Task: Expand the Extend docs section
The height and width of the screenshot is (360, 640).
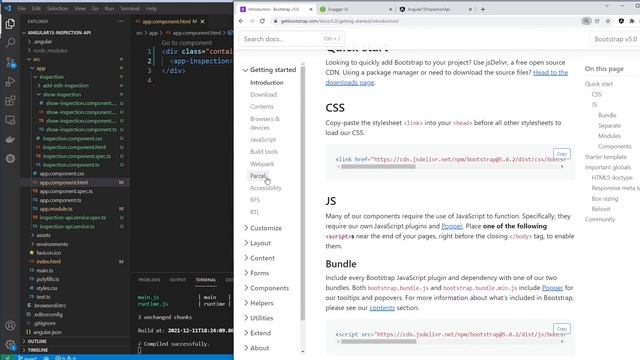Action: click(x=257, y=333)
